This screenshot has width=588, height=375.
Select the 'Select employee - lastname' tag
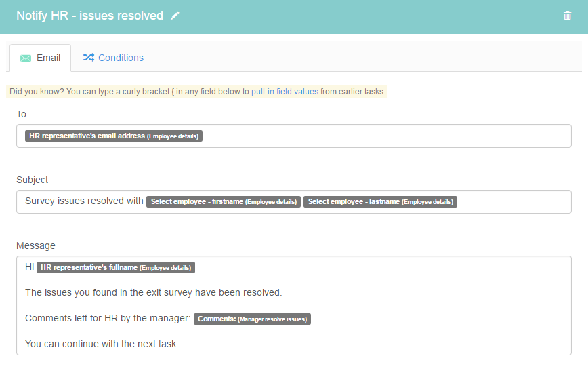pyautogui.click(x=380, y=201)
